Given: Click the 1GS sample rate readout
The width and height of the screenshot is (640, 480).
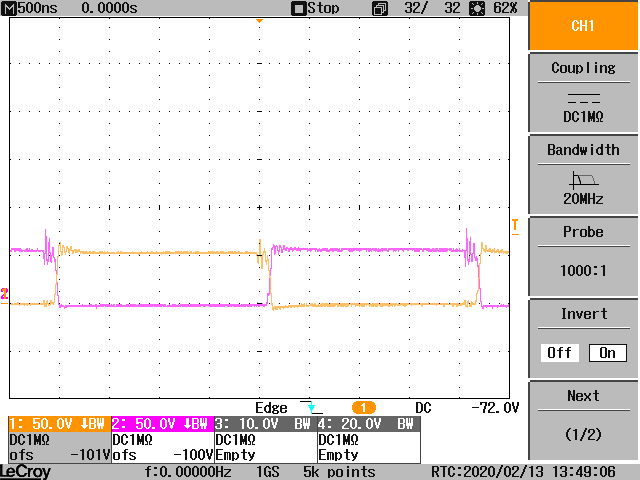Looking at the screenshot, I should coord(267,472).
